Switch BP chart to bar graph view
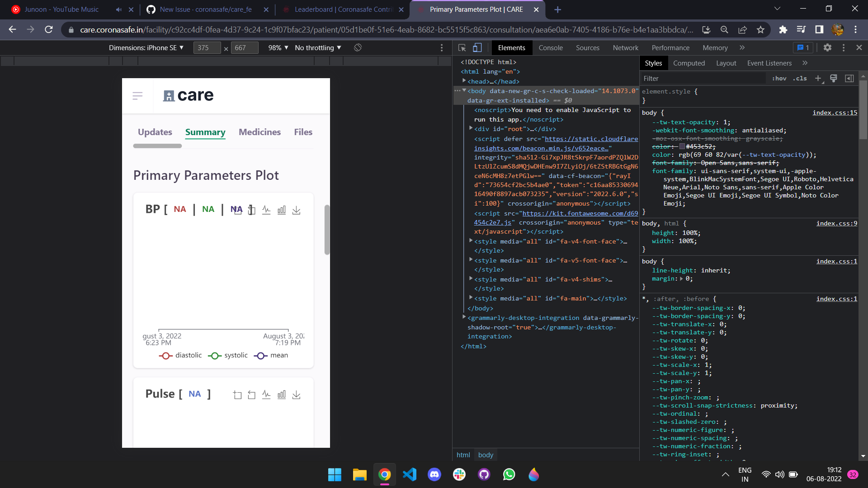The image size is (868, 488). click(282, 210)
